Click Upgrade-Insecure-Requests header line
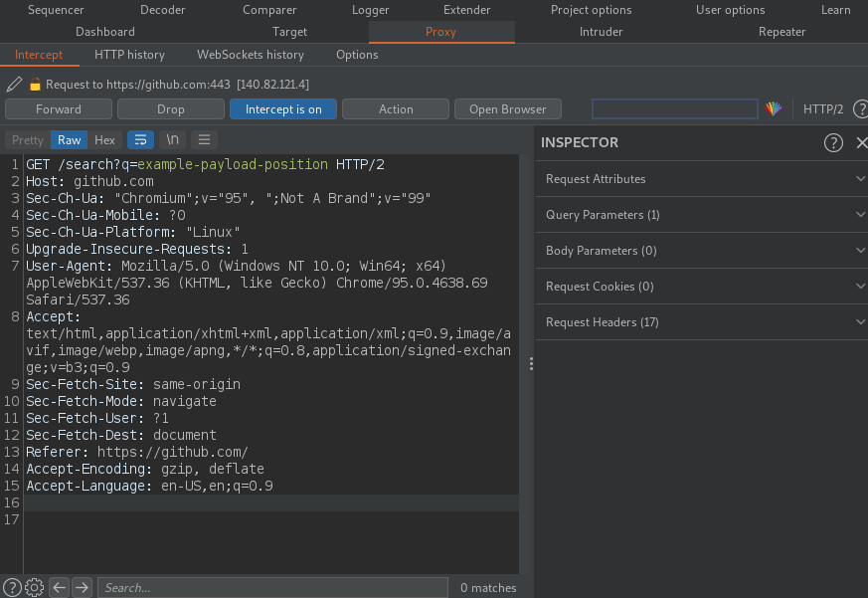The height and width of the screenshot is (598, 868). tap(137, 250)
